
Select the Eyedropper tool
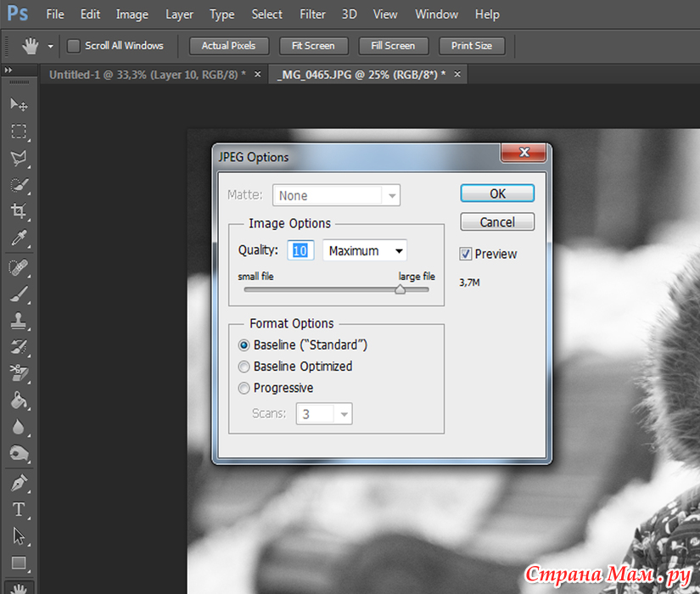(19, 238)
